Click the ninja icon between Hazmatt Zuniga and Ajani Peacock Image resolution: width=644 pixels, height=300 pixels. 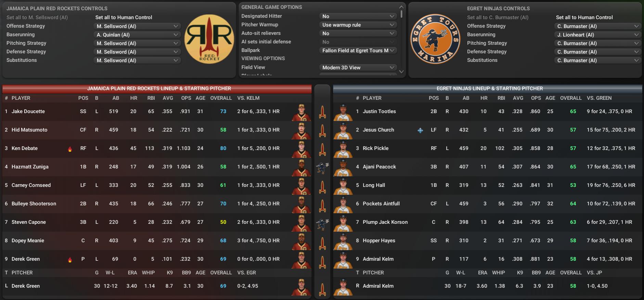coord(322,167)
